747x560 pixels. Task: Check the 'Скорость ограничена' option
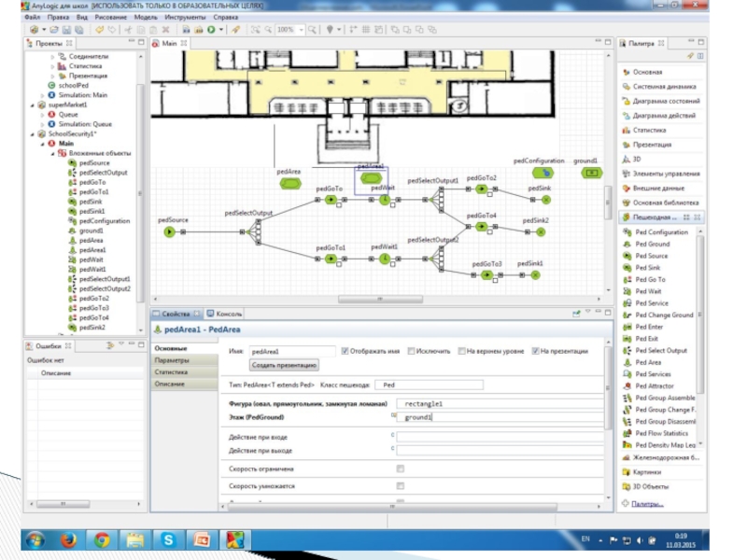tap(401, 469)
